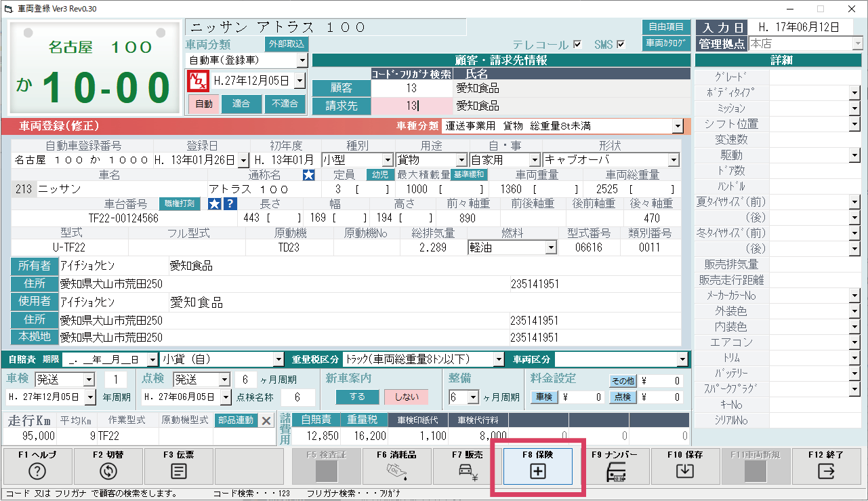Viewport: 868px width, 501px height.
Task: Open ミッション detail dropdown
Action: [855, 108]
